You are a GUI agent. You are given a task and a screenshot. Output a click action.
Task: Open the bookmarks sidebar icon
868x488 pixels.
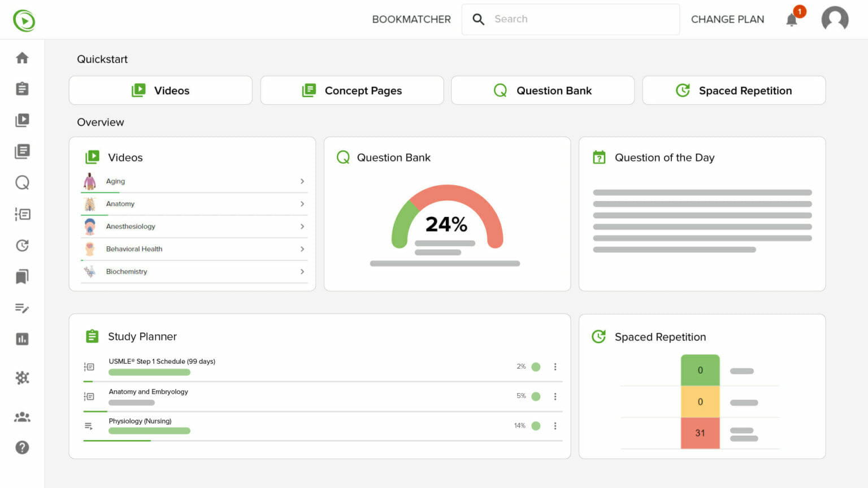coord(22,277)
